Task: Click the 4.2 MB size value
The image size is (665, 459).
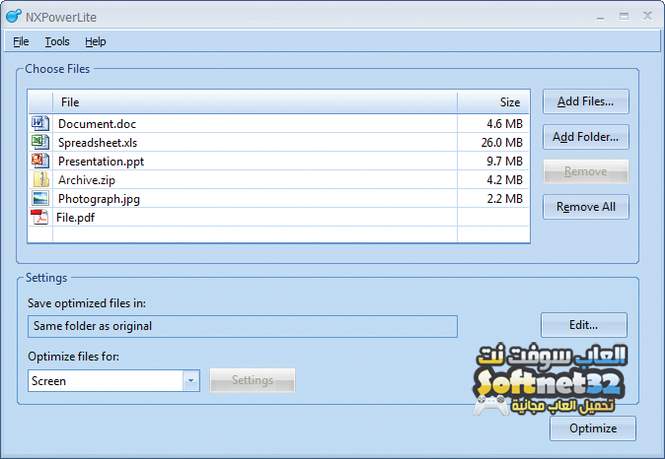Action: pyautogui.click(x=504, y=180)
